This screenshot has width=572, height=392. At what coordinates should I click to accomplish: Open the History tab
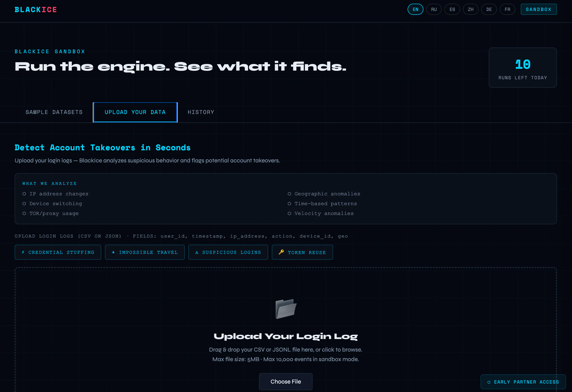click(x=201, y=112)
